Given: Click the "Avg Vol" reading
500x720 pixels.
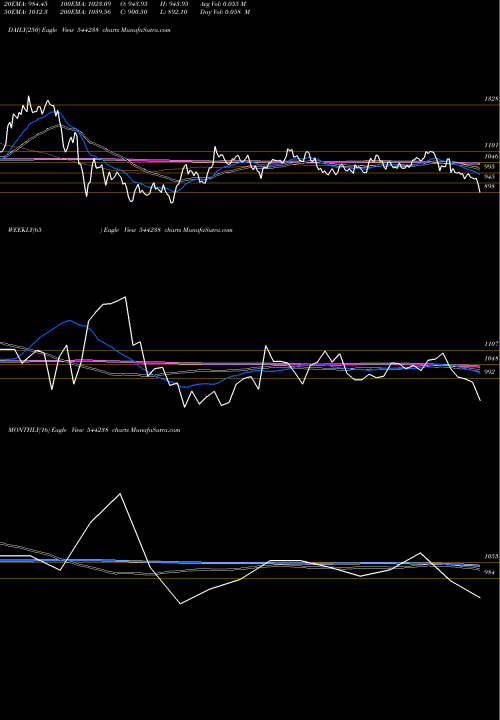Looking at the screenshot, I should [x=223, y=4].
